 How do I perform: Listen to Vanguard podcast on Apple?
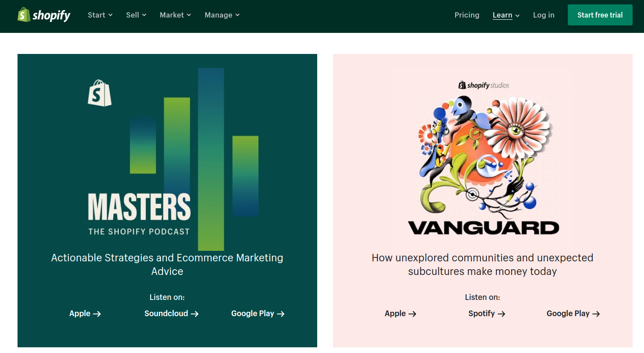pos(400,314)
